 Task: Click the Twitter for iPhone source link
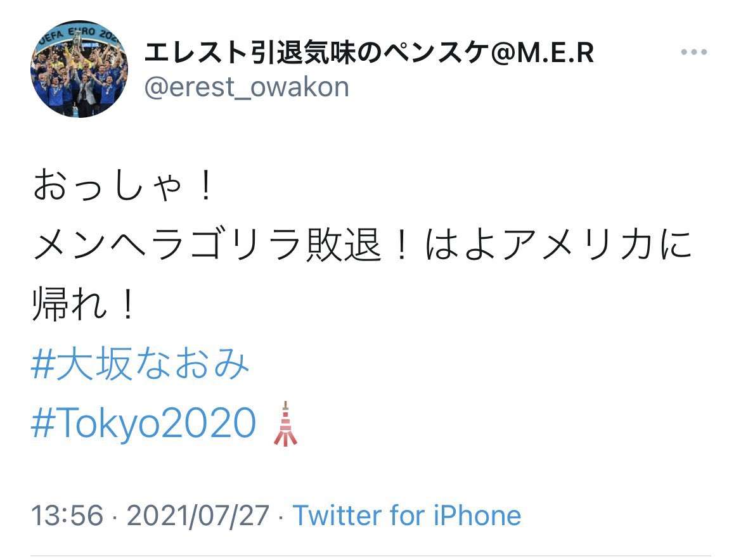(x=407, y=515)
